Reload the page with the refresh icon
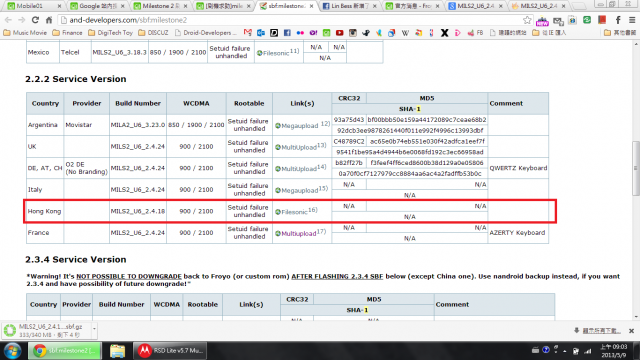This screenshot has width=640, height=360. 35,20
